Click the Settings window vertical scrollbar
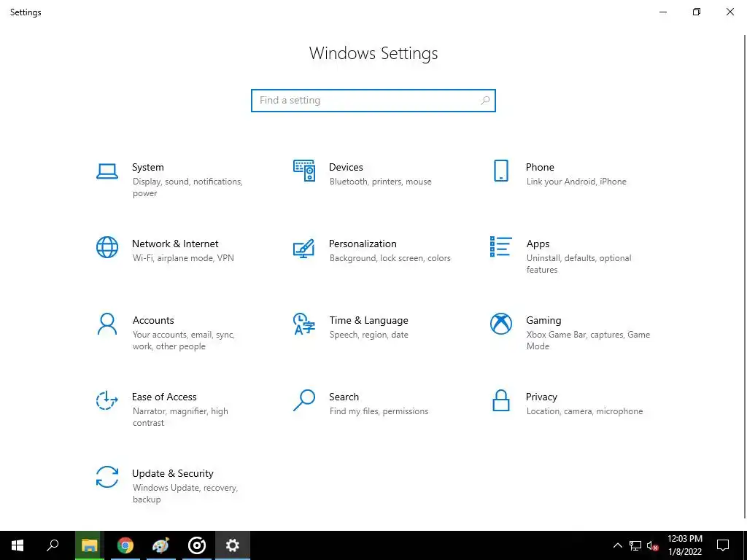The width and height of the screenshot is (747, 560). [x=745, y=276]
